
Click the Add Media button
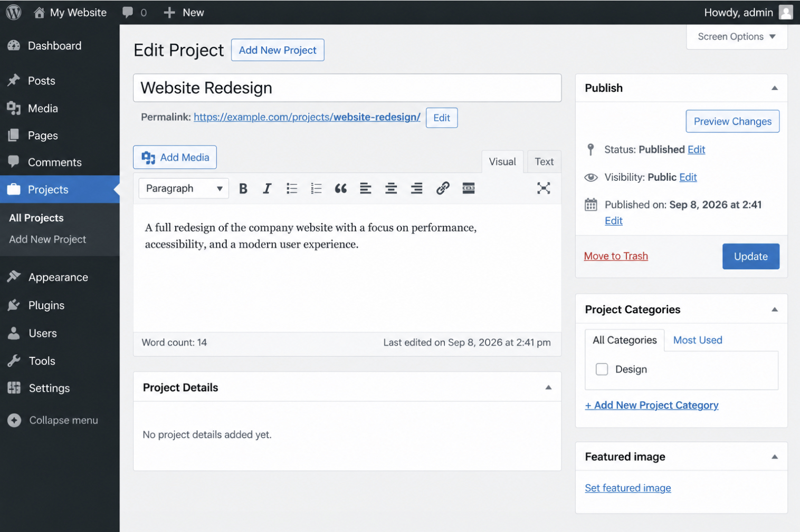tap(175, 157)
